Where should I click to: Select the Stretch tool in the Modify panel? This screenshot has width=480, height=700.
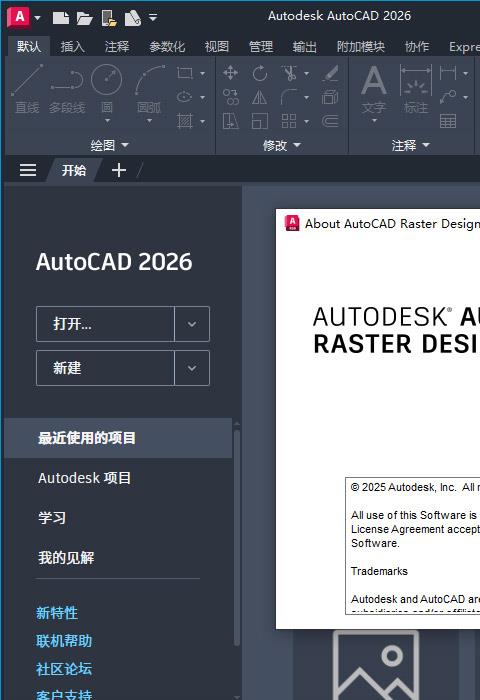coord(230,121)
